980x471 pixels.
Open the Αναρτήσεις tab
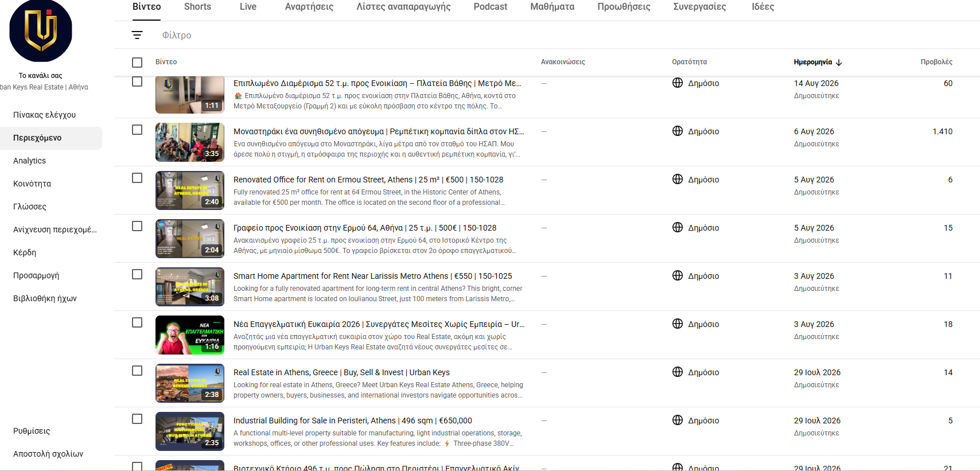tap(309, 7)
